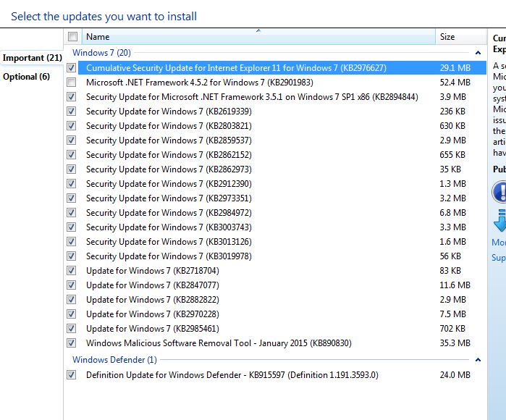This screenshot has height=420, width=506.
Task: Select Update for Windows 7 (KB2970228) text
Action: pyautogui.click(x=153, y=314)
